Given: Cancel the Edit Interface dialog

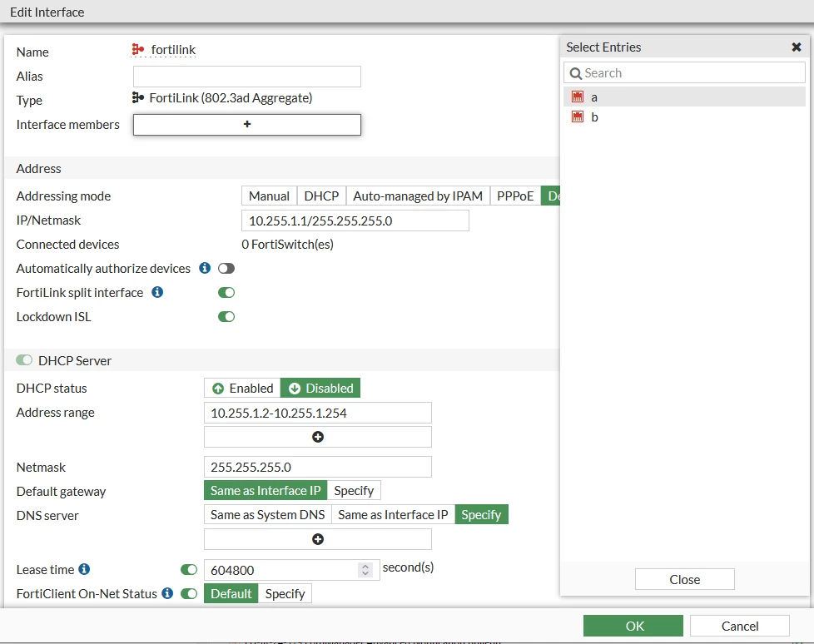Looking at the screenshot, I should point(740,626).
